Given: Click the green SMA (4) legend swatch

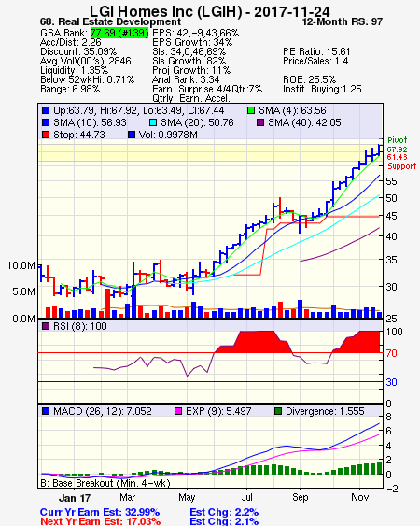Looking at the screenshot, I should pyautogui.click(x=251, y=110).
